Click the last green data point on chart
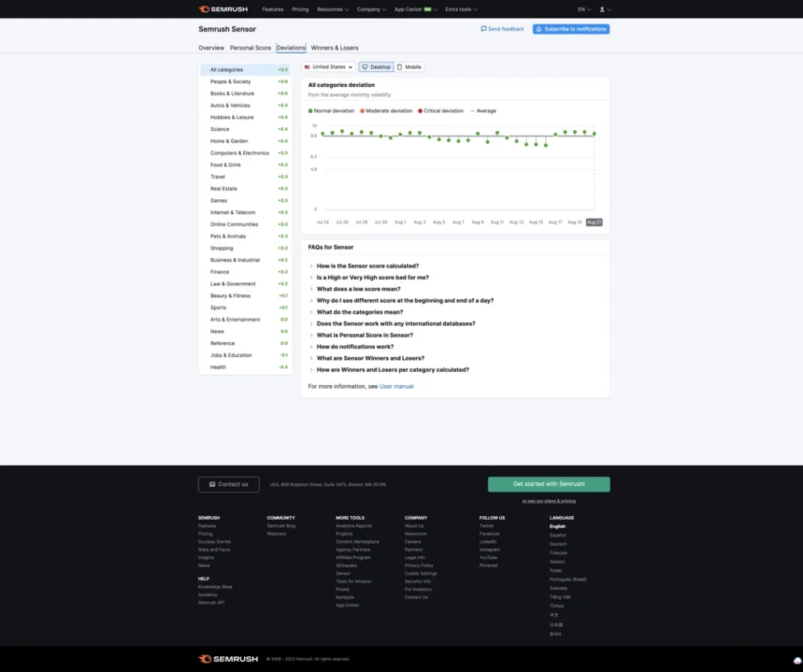 click(594, 133)
